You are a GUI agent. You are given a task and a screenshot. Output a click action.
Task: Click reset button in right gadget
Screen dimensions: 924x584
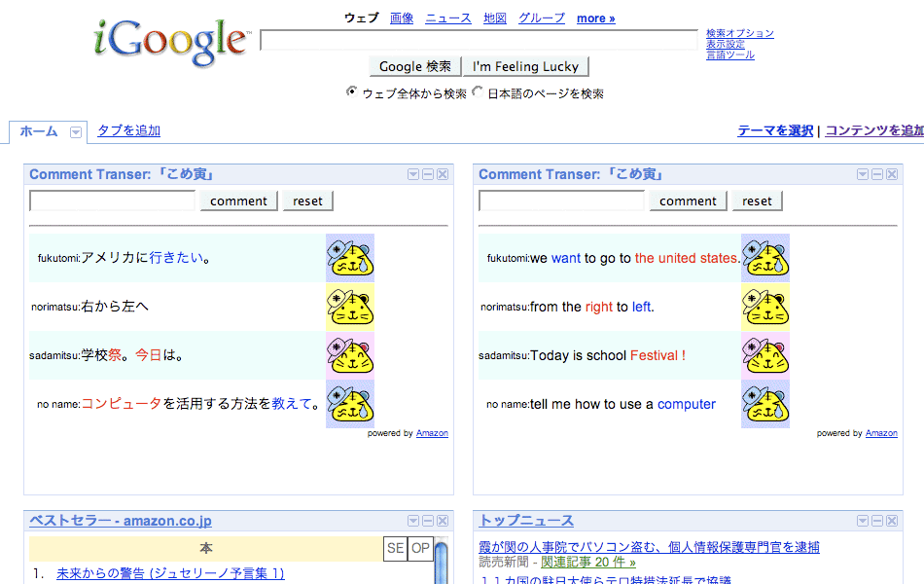click(757, 201)
